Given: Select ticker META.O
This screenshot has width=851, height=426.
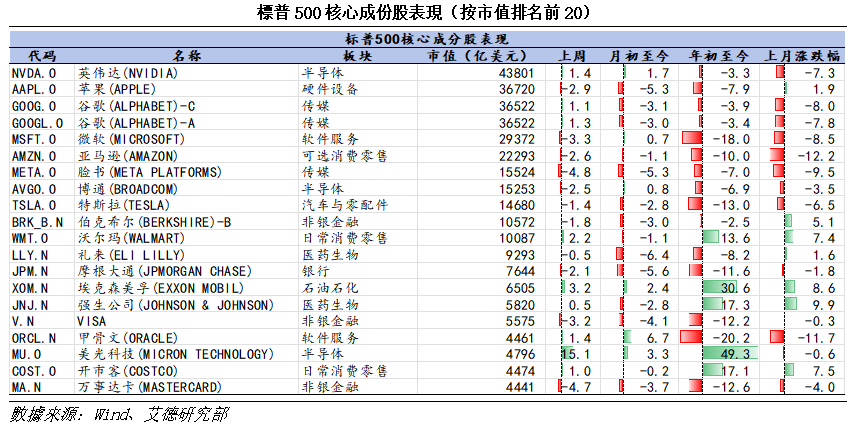Looking at the screenshot, I should click(x=34, y=172).
